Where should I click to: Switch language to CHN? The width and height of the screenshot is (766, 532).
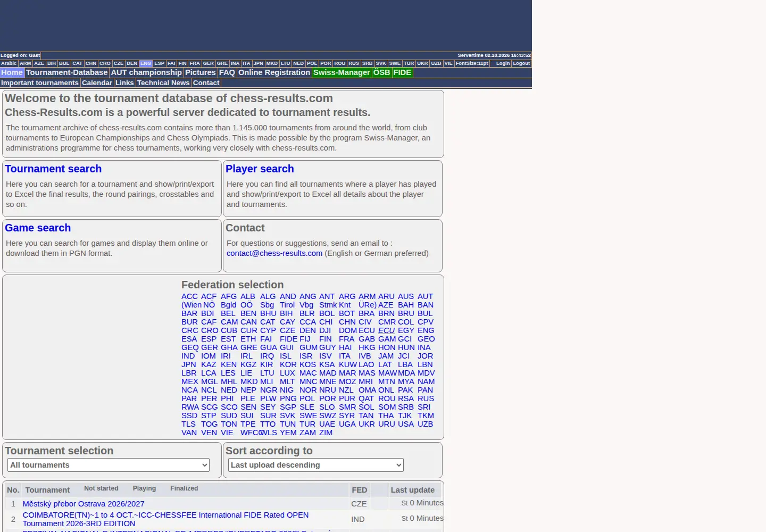click(91, 63)
